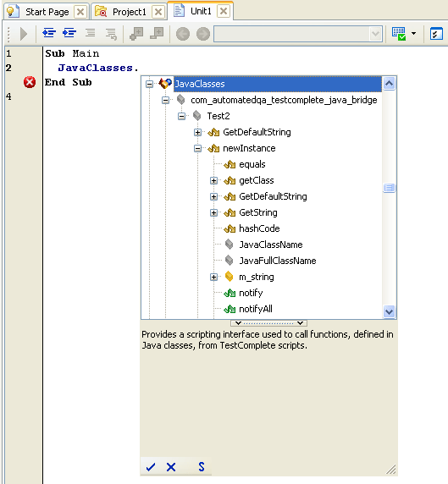The width and height of the screenshot is (448, 484).
Task: Select the GetString method item
Action: [258, 212]
